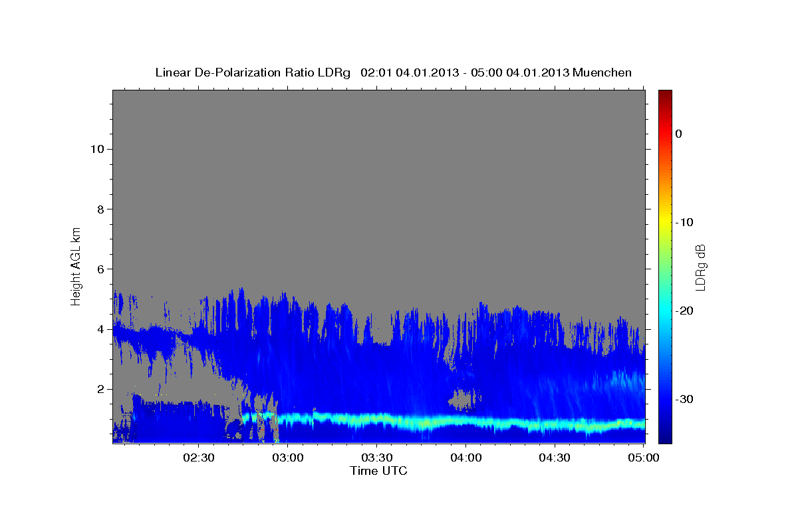The height and width of the screenshot is (532, 798).
Task: Click the colorbar tick label -10
Action: point(684,222)
